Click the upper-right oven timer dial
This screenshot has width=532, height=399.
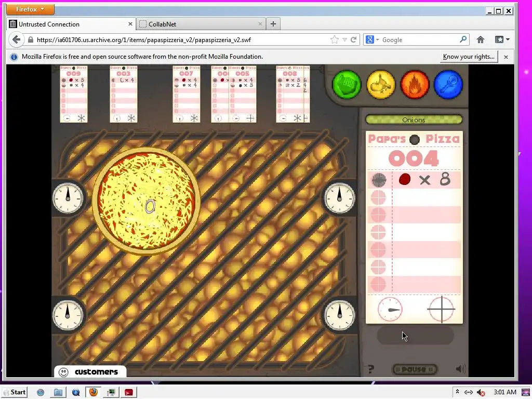coord(340,198)
